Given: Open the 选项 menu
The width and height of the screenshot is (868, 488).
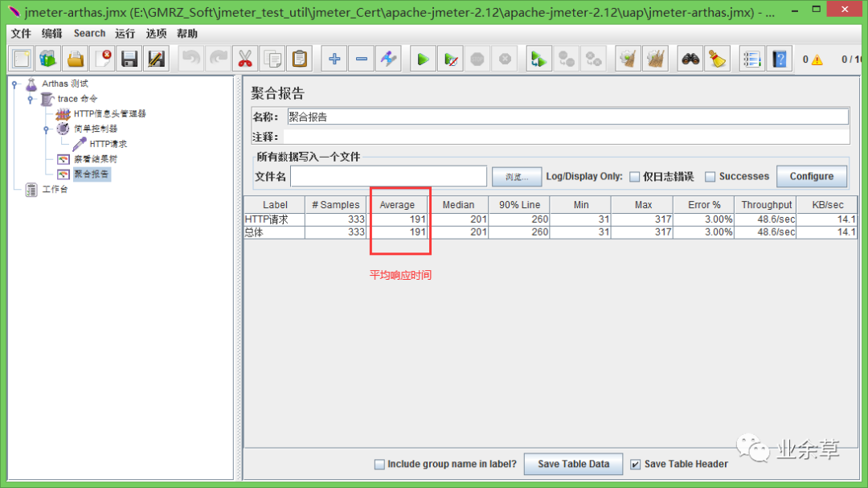Looking at the screenshot, I should (x=156, y=34).
